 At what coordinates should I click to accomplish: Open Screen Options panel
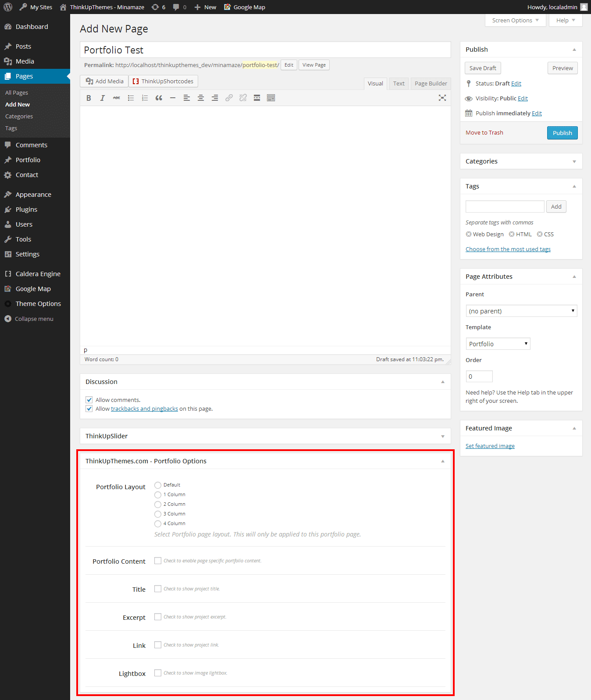pyautogui.click(x=516, y=20)
